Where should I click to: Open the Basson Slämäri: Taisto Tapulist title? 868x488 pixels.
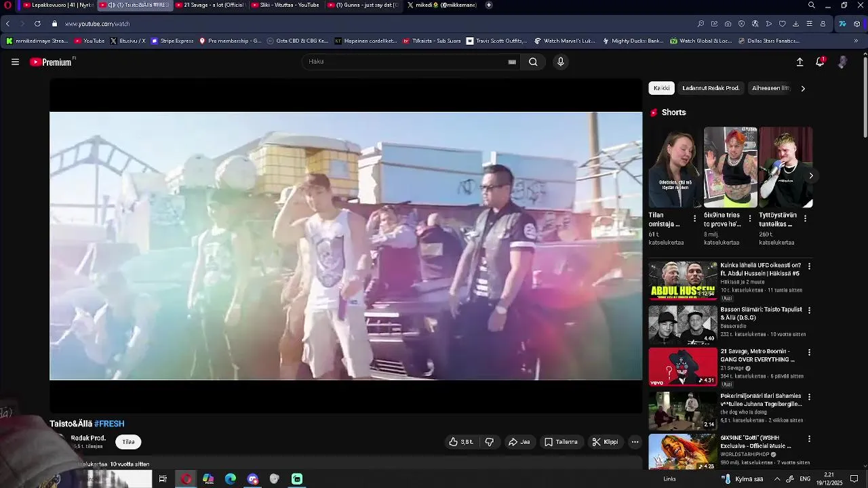pyautogui.click(x=761, y=313)
